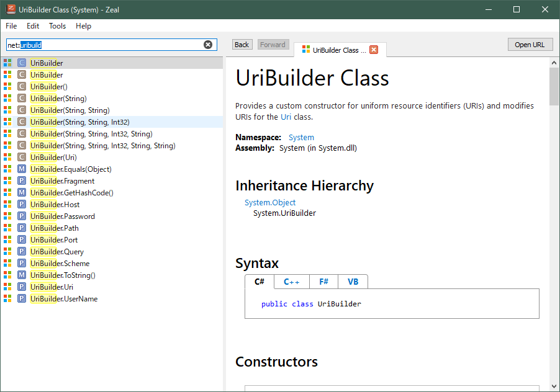Click the property icon beside UriBuilder.Password
Screen dimensions: 560x392
coord(22,216)
